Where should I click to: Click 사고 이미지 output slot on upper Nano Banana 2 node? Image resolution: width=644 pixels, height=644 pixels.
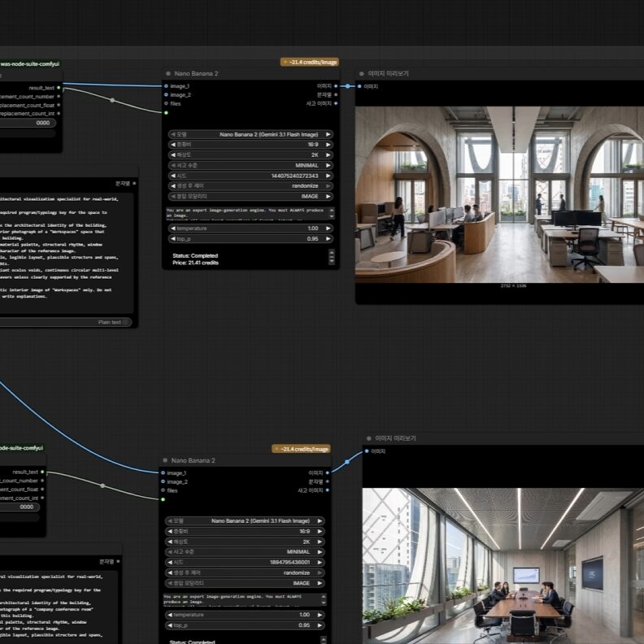click(336, 103)
